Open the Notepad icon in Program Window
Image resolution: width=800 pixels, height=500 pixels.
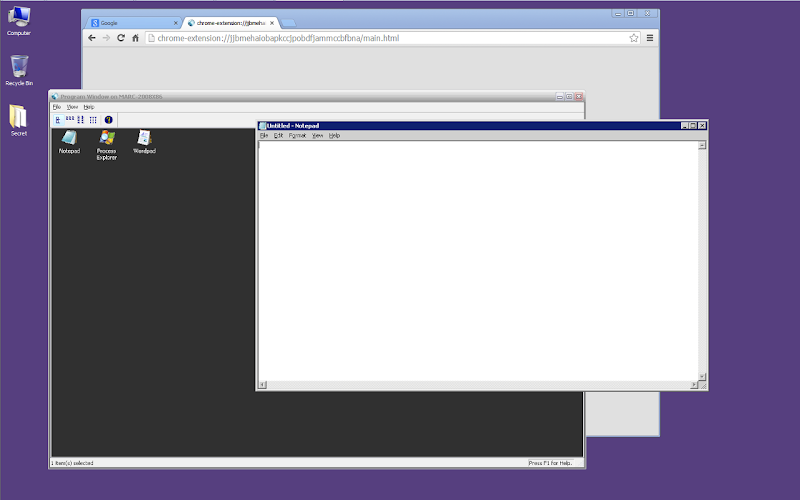[x=69, y=142]
